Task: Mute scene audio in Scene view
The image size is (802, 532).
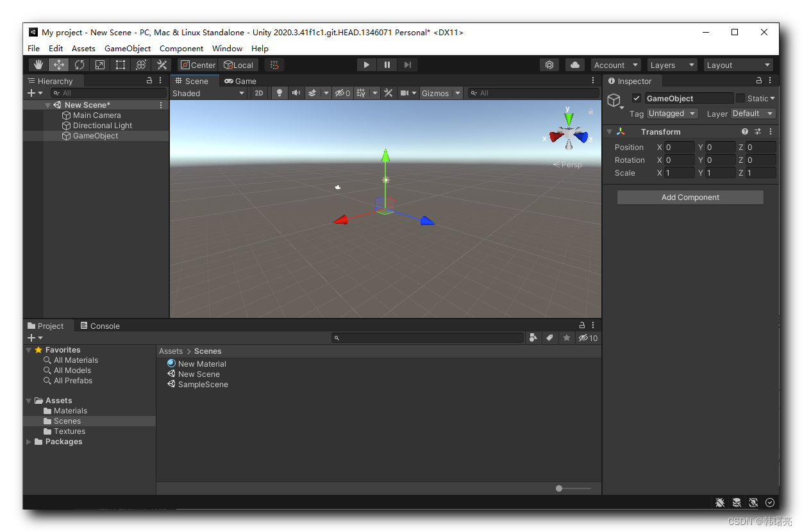Action: point(296,93)
